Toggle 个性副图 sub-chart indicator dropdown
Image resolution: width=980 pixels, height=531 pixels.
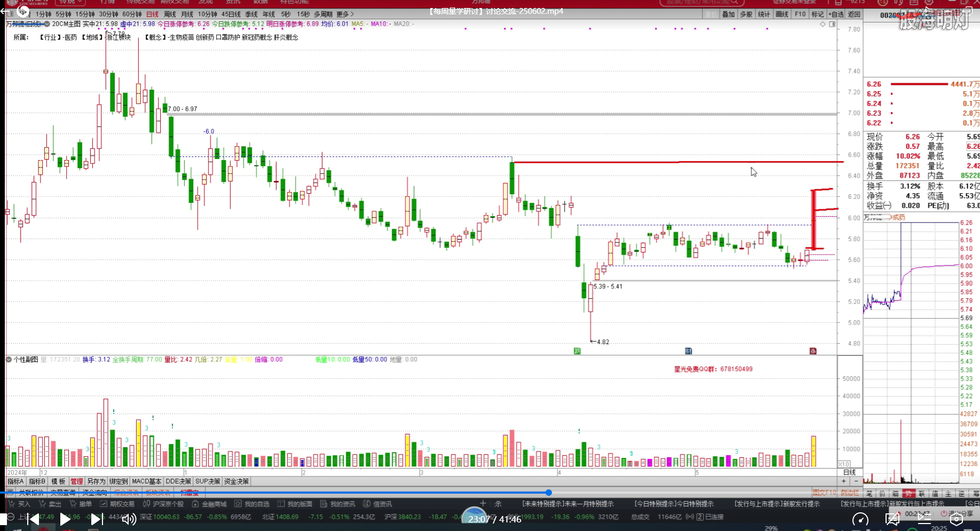click(9, 360)
